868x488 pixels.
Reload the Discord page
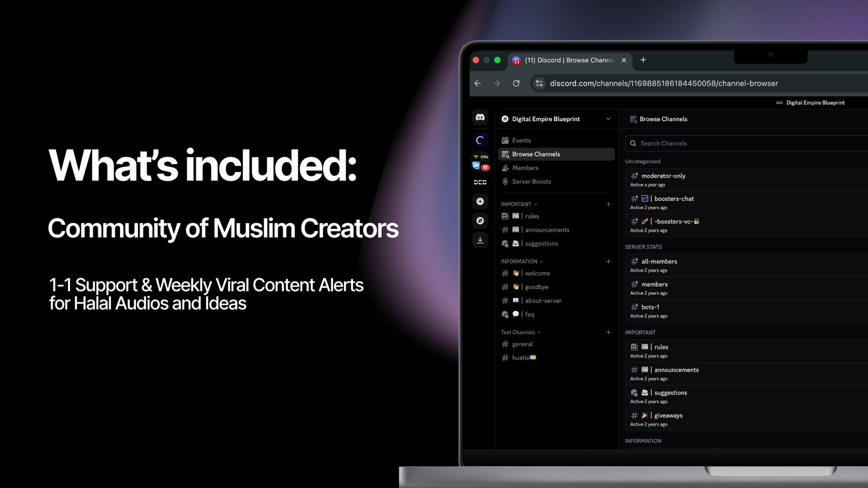tap(516, 83)
